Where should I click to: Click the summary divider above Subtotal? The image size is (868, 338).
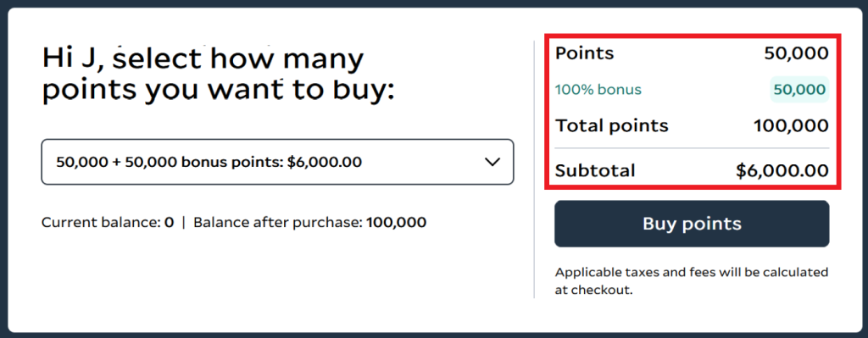click(x=692, y=148)
